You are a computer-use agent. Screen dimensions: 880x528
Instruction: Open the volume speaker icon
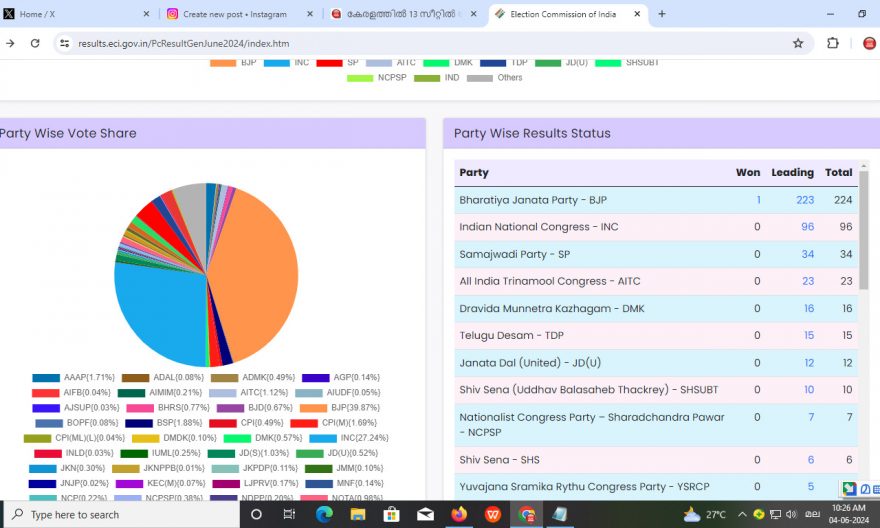(791, 515)
